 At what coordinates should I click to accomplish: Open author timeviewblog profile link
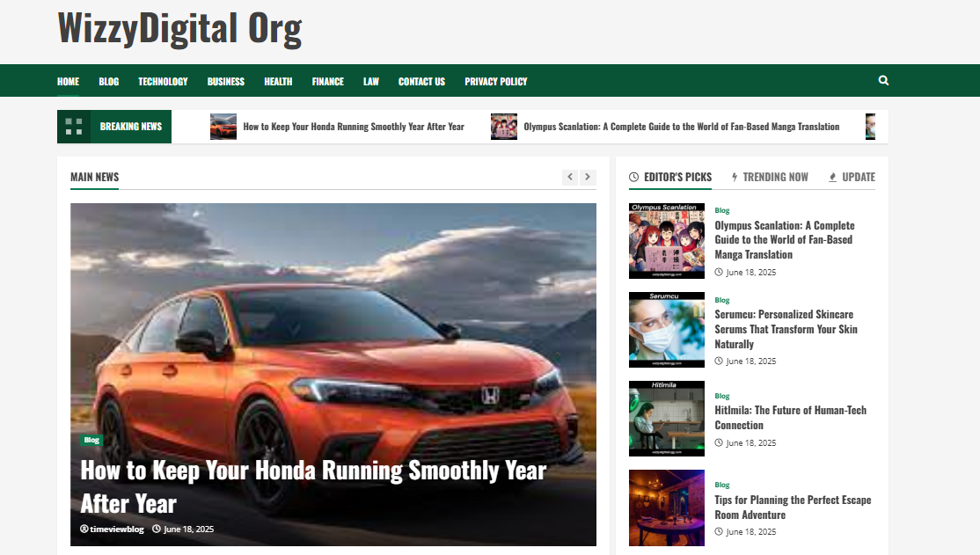pyautogui.click(x=112, y=529)
